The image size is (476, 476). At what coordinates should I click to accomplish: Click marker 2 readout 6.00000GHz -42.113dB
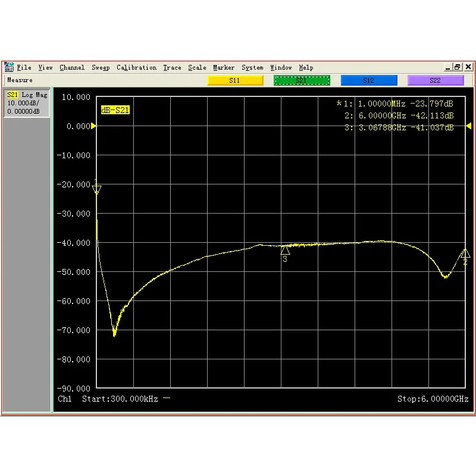[399, 115]
